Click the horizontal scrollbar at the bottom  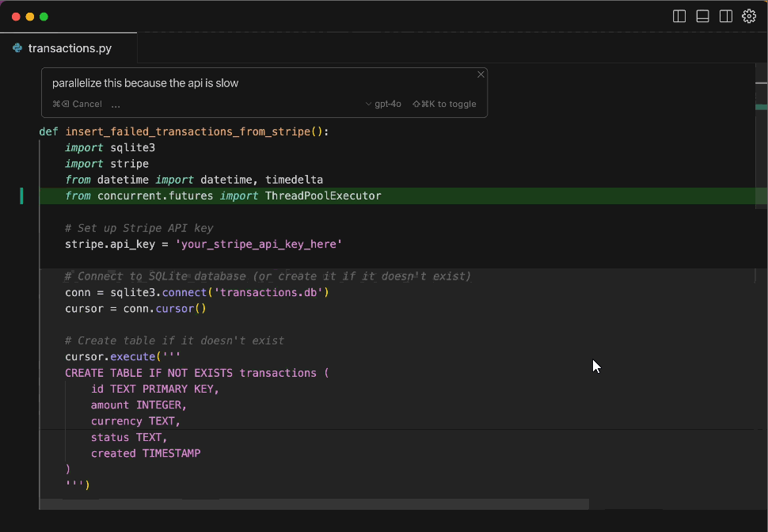click(x=317, y=503)
